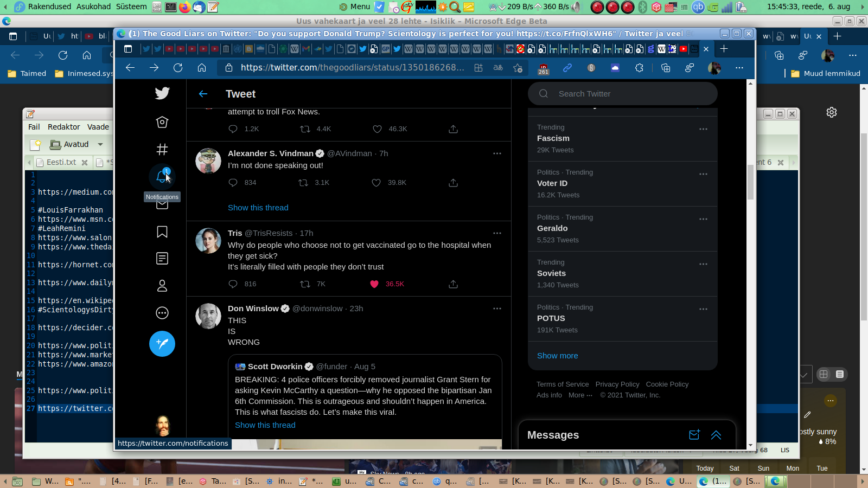Click Show this thread under Vindman's tweet
868x488 pixels.
258,208
